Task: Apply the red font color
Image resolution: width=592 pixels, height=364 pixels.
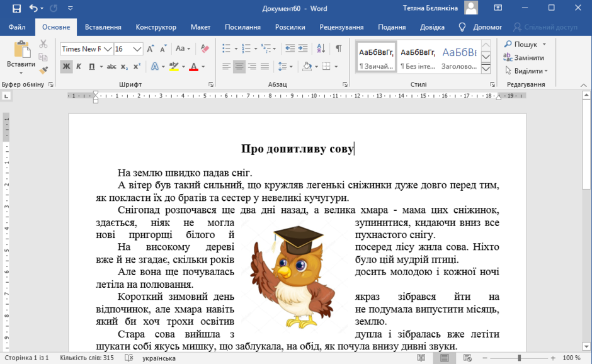Action: click(194, 67)
